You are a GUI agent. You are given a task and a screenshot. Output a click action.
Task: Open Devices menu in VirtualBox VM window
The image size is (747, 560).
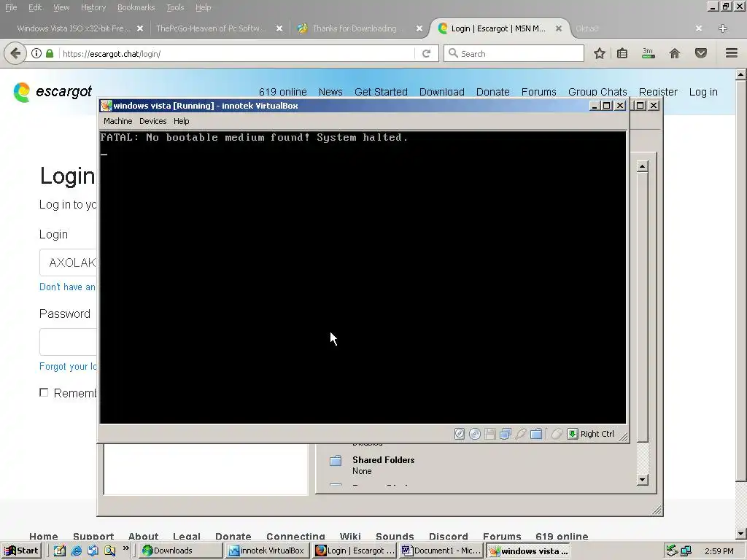click(x=153, y=121)
